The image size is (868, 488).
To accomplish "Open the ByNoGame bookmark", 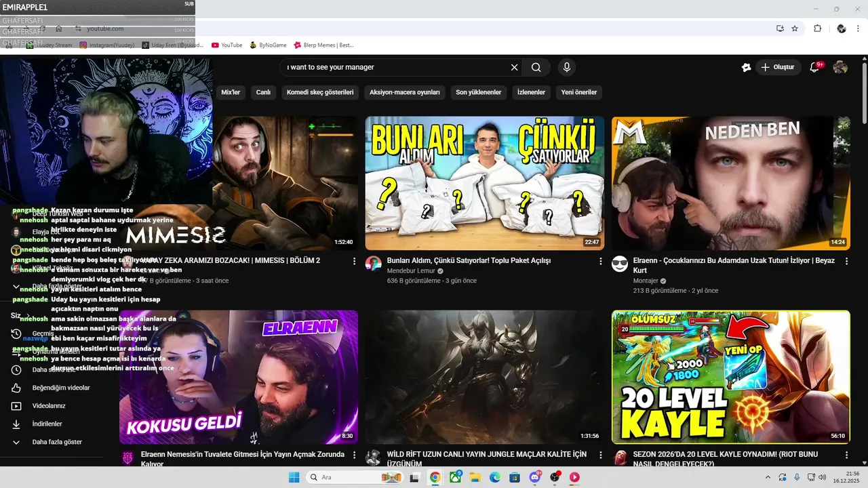I will (x=269, y=45).
